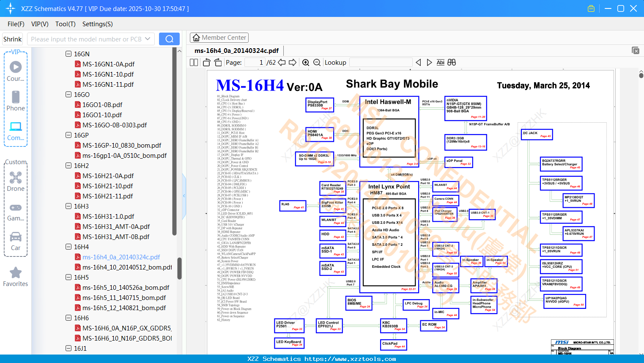Viewport: 644px width, 363px height.
Task: Open the Car category in sidebar
Action: (x=16, y=241)
